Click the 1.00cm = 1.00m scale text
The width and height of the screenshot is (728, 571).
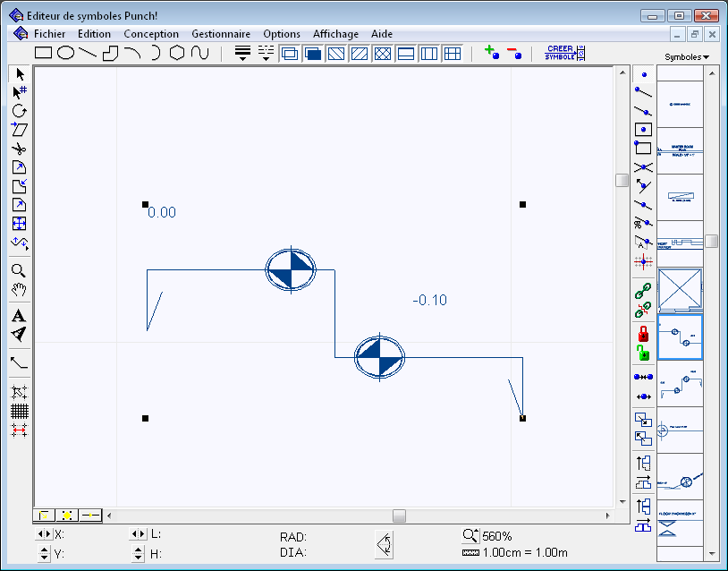tap(525, 552)
